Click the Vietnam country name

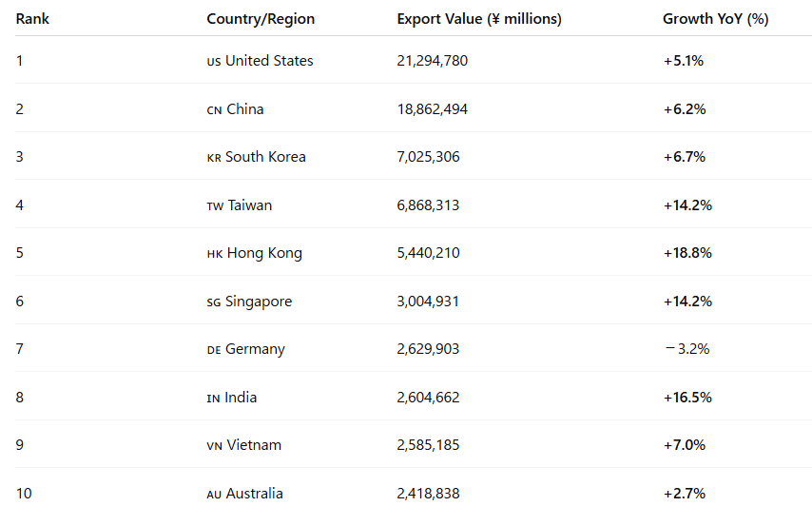(254, 445)
